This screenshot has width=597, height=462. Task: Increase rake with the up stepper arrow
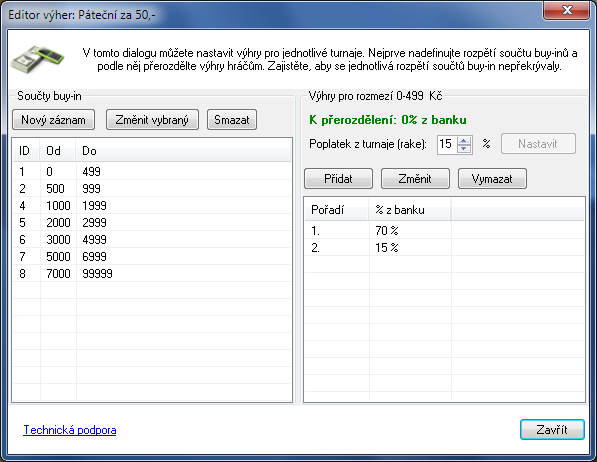[x=464, y=141]
